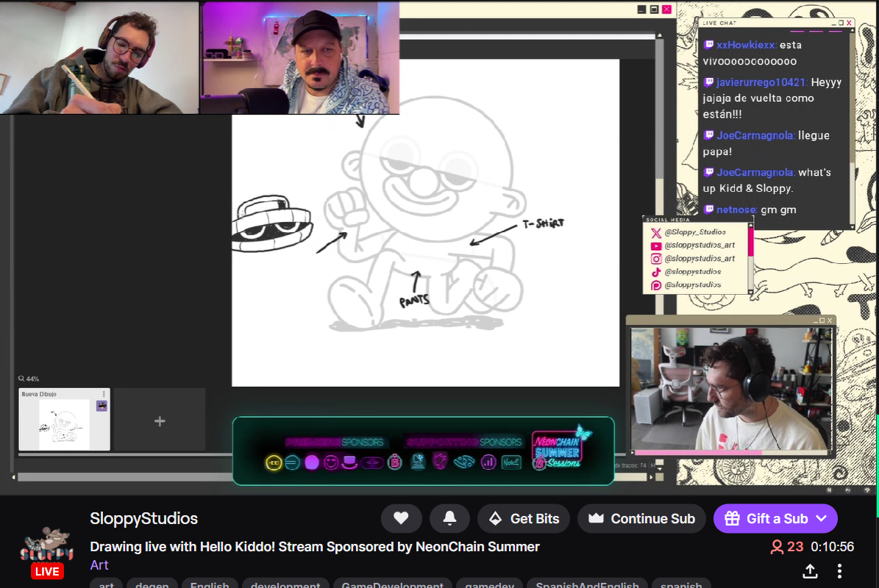Click the yellow circular premiere sponsor icon
Image resolution: width=879 pixels, height=588 pixels.
[x=274, y=462]
